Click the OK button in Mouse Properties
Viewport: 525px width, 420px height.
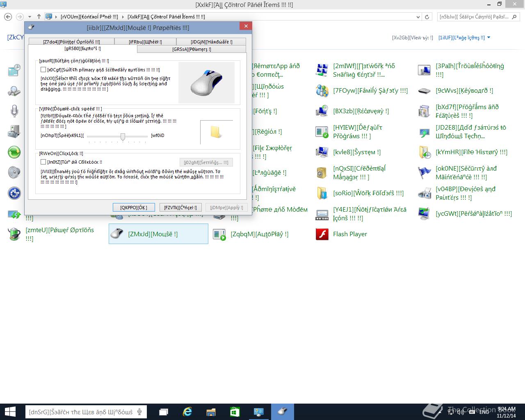tap(134, 208)
